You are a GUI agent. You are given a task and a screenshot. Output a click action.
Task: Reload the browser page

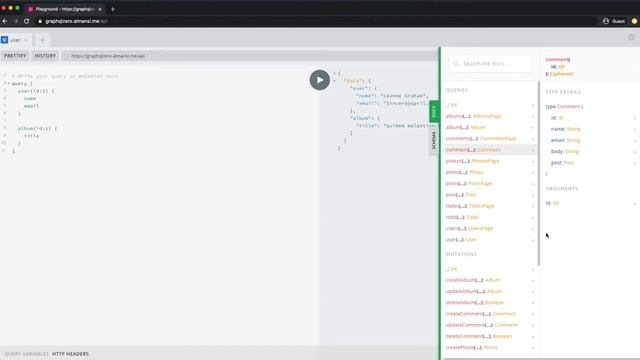pos(27,21)
